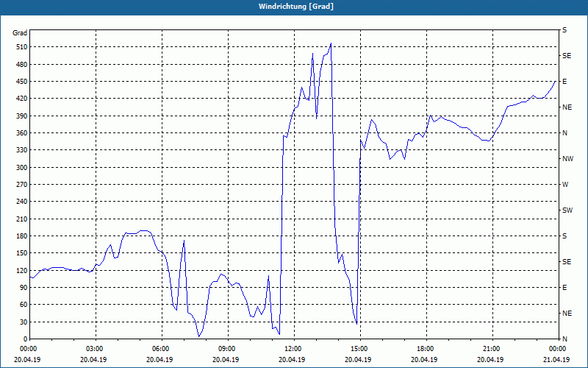Click the NW compass direction label
The image size is (588, 368).
567,159
